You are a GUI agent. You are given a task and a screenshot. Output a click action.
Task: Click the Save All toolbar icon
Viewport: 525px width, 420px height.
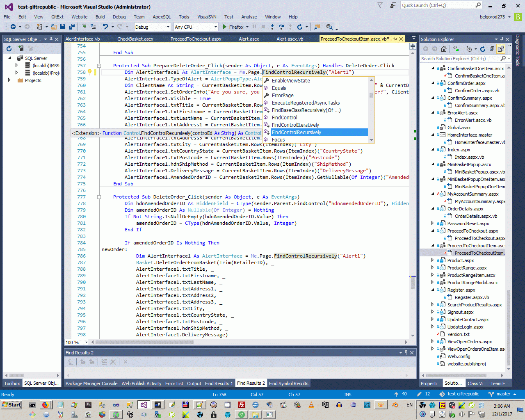coord(72,27)
